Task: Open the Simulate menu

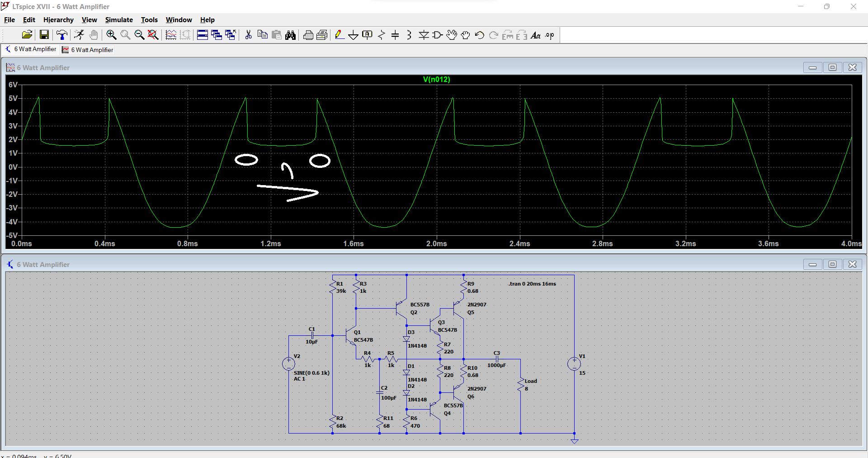Action: tap(119, 20)
